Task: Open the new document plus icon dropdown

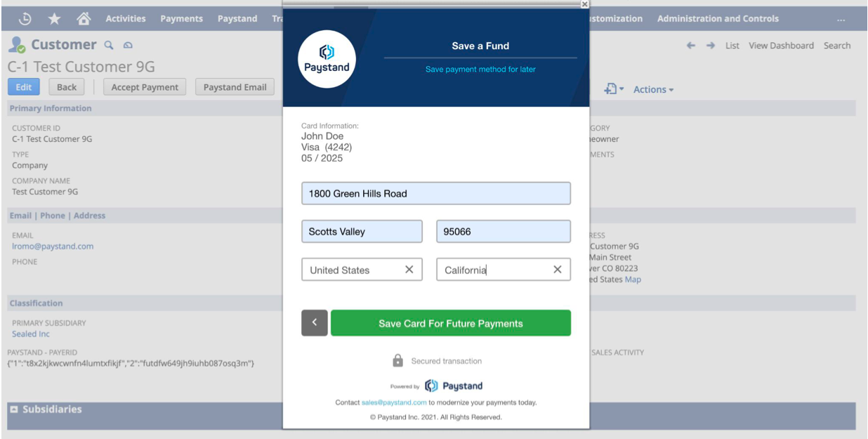Action: 614,89
